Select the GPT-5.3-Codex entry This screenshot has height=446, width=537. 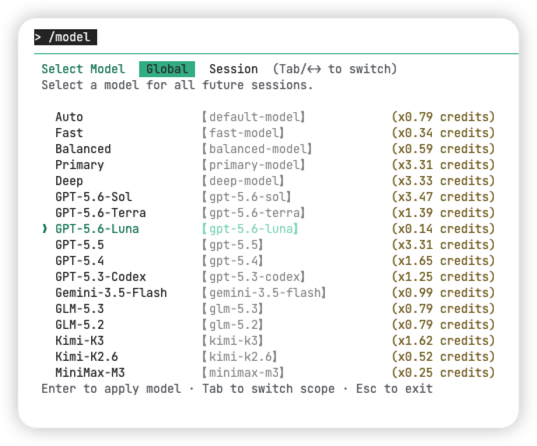[268, 277]
